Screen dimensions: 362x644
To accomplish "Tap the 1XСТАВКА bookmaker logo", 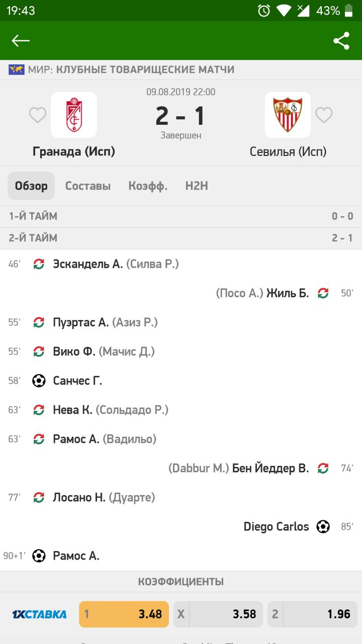I will point(39,614).
